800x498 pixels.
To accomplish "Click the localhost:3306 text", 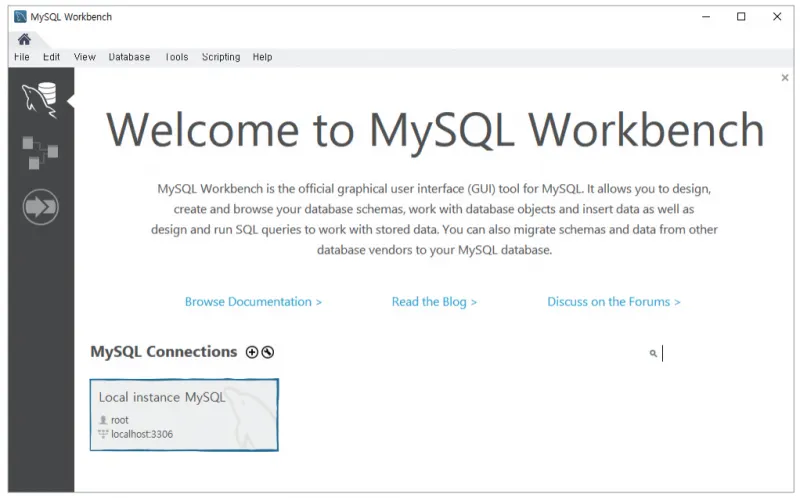I will point(142,434).
